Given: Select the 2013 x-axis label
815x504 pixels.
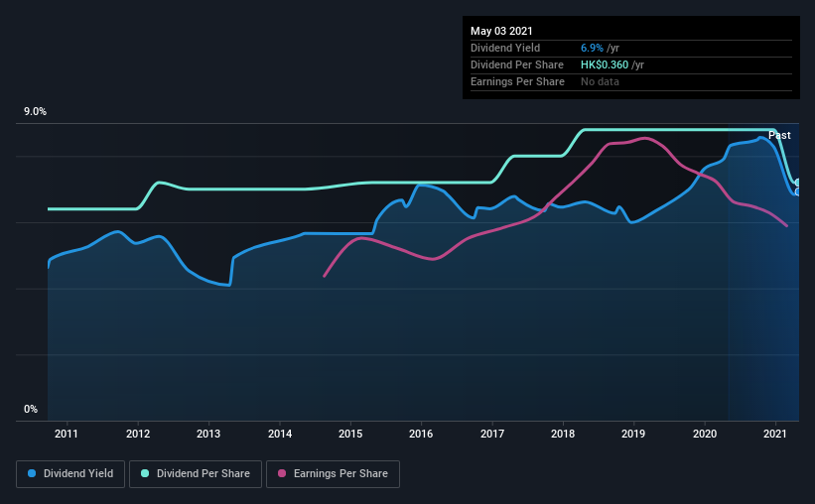Looking at the screenshot, I should [x=208, y=434].
